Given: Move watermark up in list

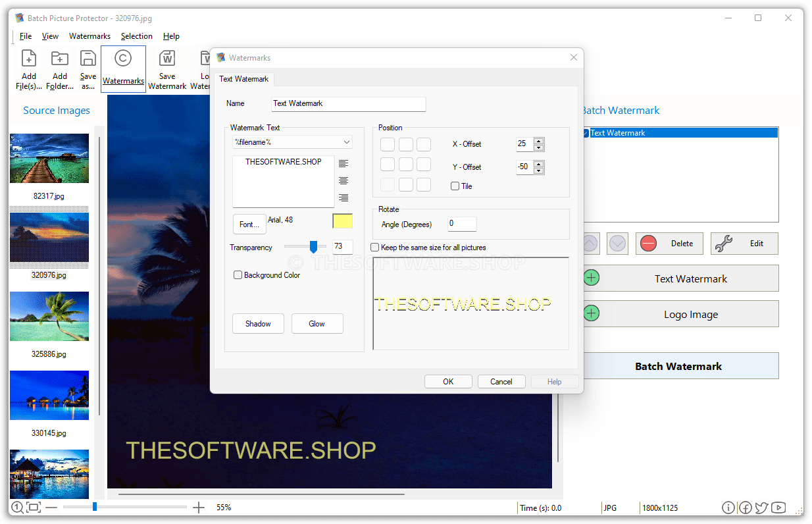Looking at the screenshot, I should [x=591, y=244].
